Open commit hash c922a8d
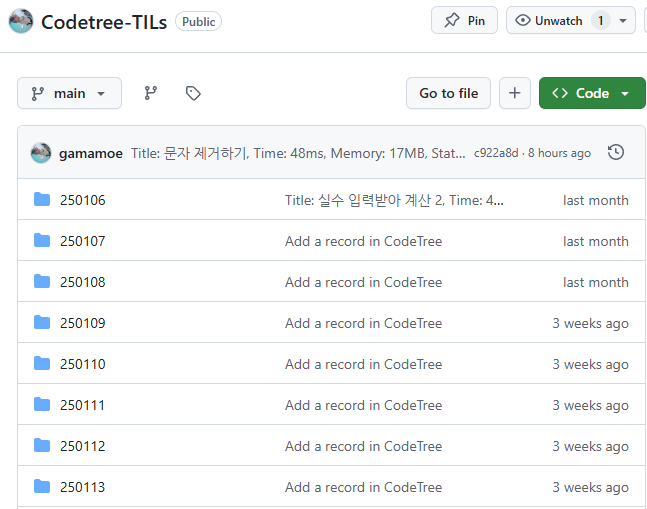The width and height of the screenshot is (647, 509). [x=496, y=153]
